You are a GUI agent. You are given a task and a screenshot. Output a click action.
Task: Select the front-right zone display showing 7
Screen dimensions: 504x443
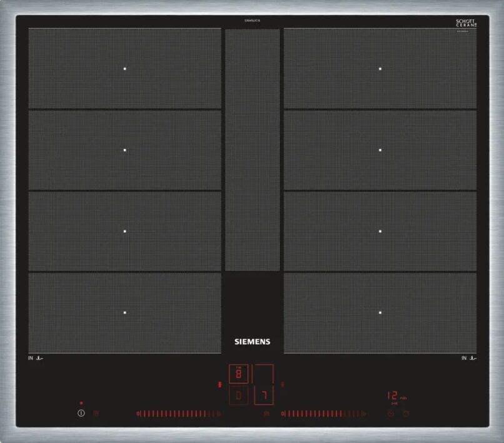coord(264,395)
